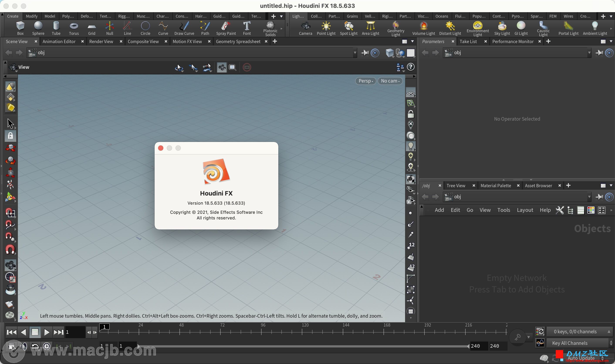Viewport: 615px width, 364px height.
Task: Switch to the Render View tab
Action: point(101,41)
